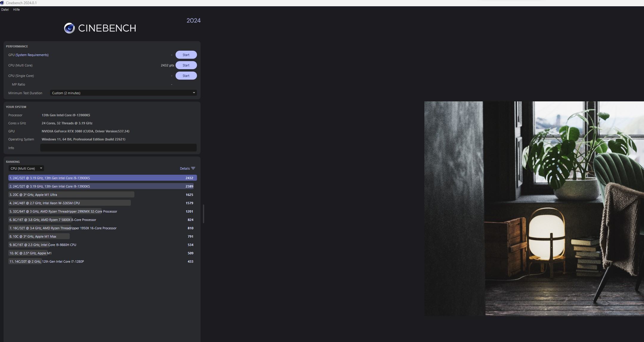This screenshot has height=342, width=644.
Task: Click the Windows 11 operating system value
Action: pos(83,139)
